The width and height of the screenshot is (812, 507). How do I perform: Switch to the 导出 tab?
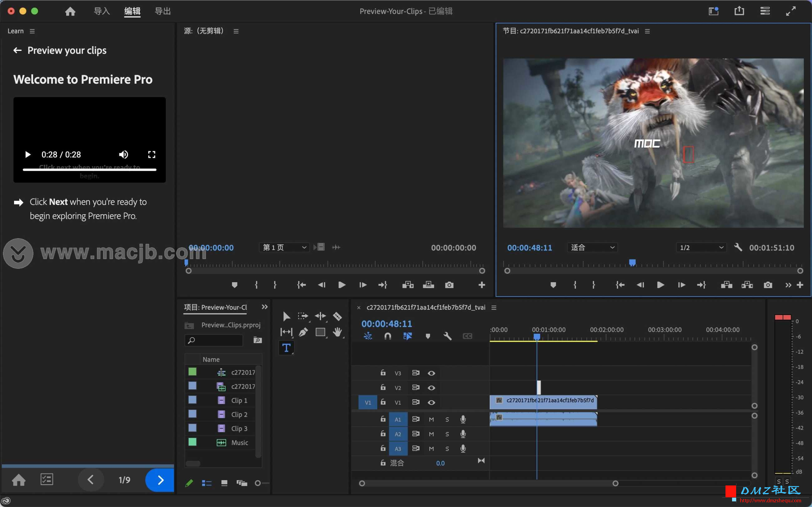[x=163, y=11]
